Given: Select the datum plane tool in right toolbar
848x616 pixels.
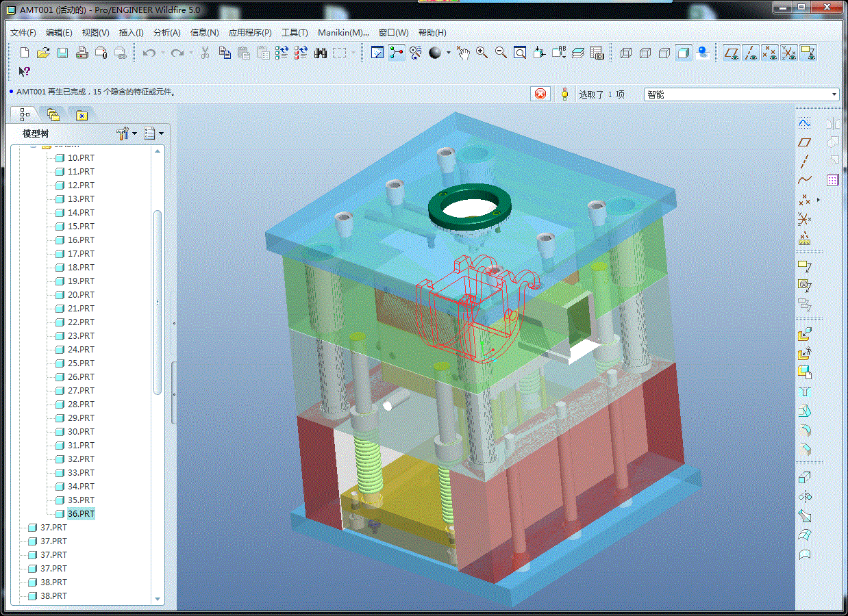Looking at the screenshot, I should click(805, 142).
